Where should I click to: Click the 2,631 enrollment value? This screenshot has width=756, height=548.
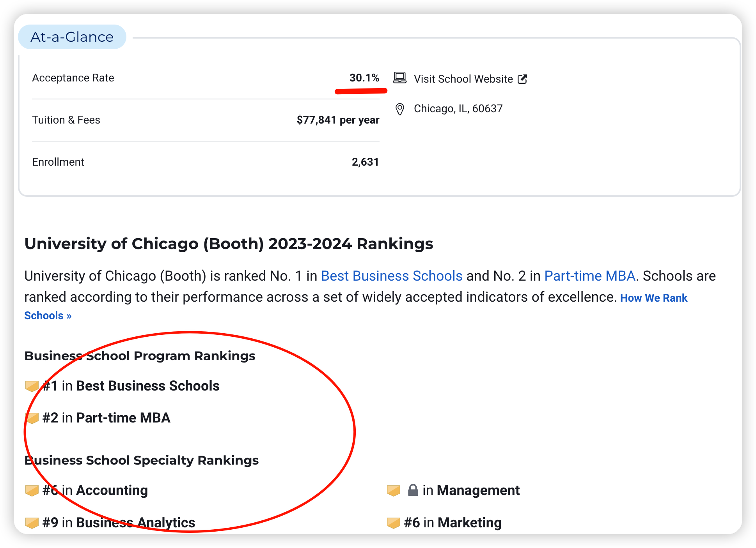[365, 162]
